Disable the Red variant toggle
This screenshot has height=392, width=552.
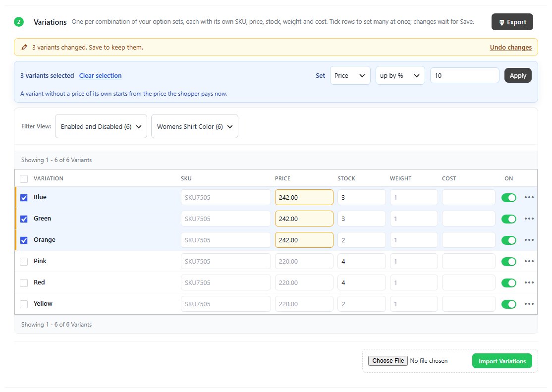coord(509,283)
